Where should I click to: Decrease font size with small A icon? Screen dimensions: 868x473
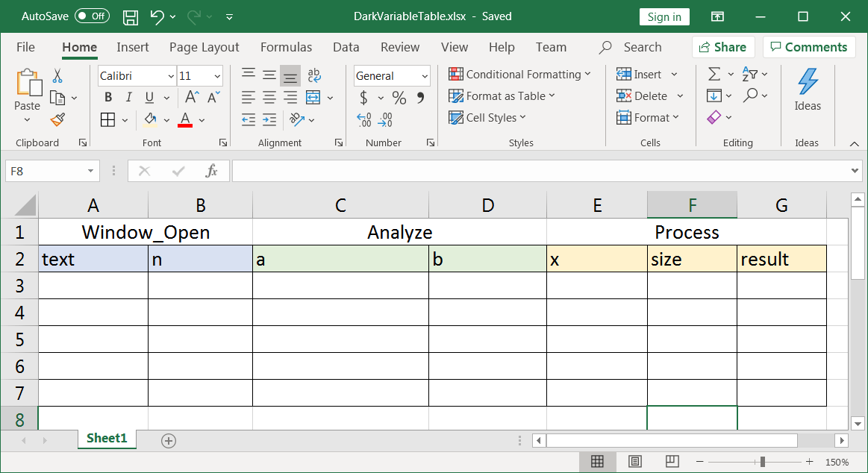tap(213, 98)
